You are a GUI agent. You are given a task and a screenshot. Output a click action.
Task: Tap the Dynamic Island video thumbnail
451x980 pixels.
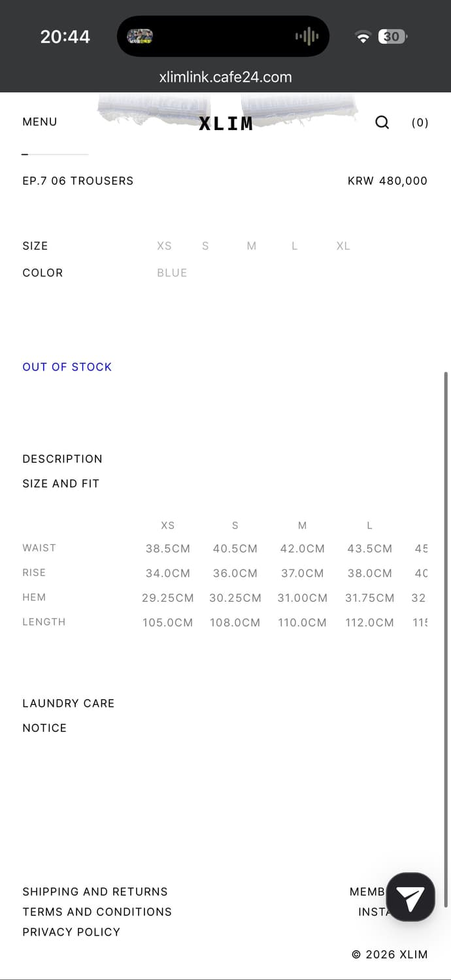(140, 37)
